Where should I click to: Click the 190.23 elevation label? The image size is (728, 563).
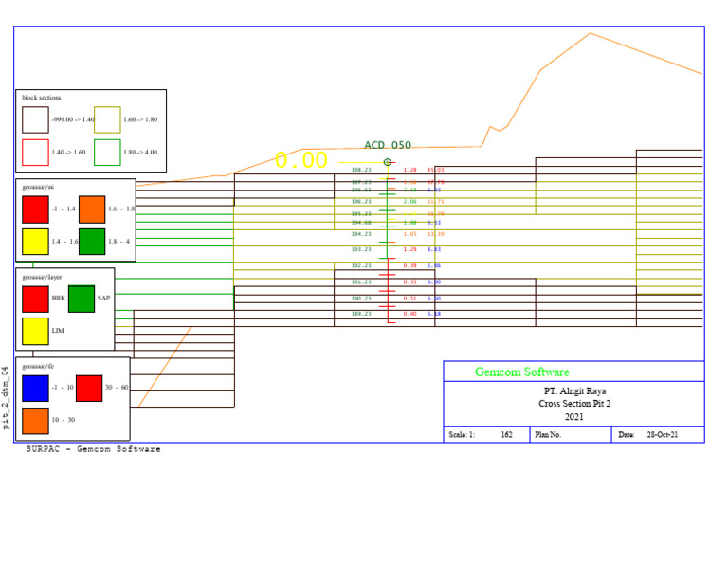click(361, 299)
